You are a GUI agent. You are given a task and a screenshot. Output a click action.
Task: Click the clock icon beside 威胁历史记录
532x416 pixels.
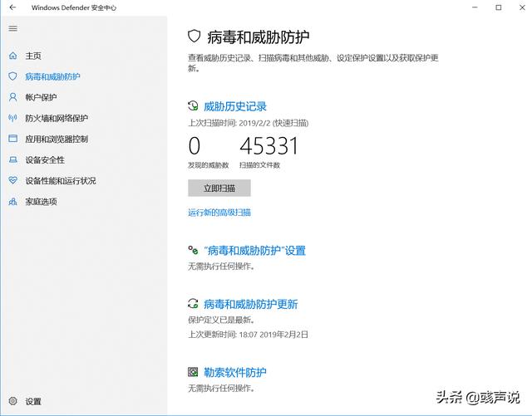193,106
